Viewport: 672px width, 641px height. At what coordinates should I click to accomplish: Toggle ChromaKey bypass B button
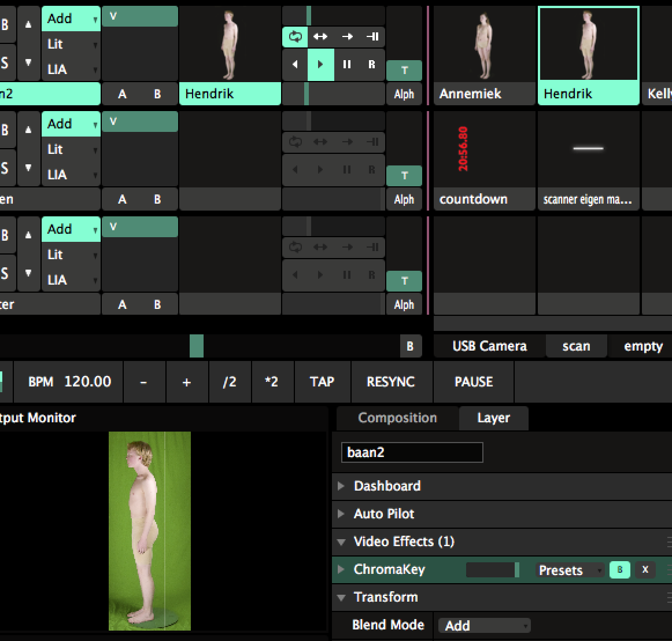(619, 570)
